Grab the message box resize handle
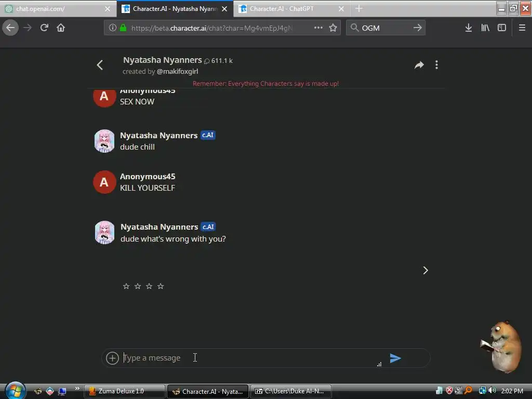 pyautogui.click(x=379, y=364)
